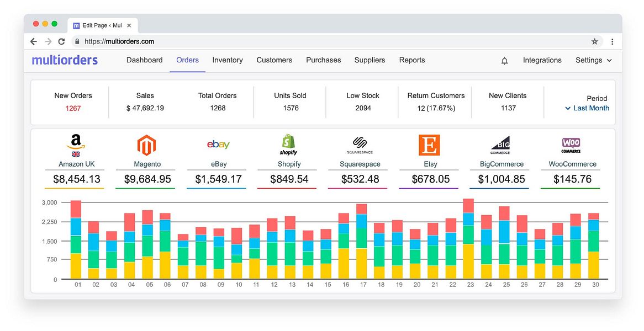Click the Shopify bag logo
Screen dimensions: 644x331
[x=288, y=145]
